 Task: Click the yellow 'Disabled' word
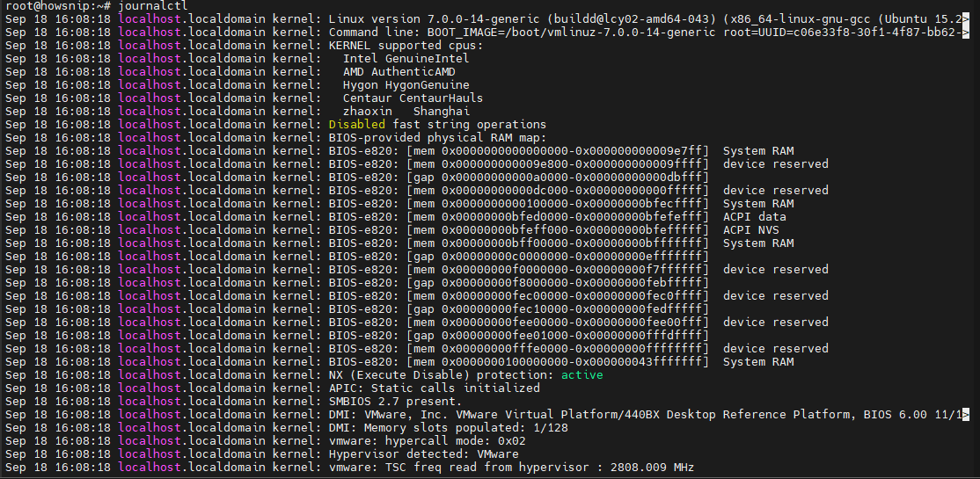[357, 124]
